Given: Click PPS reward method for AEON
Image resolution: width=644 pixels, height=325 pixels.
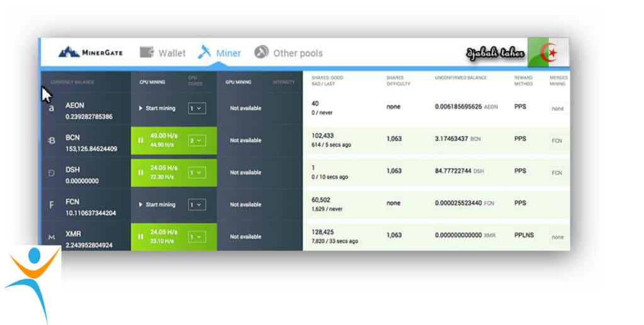Looking at the screenshot, I should 520,107.
